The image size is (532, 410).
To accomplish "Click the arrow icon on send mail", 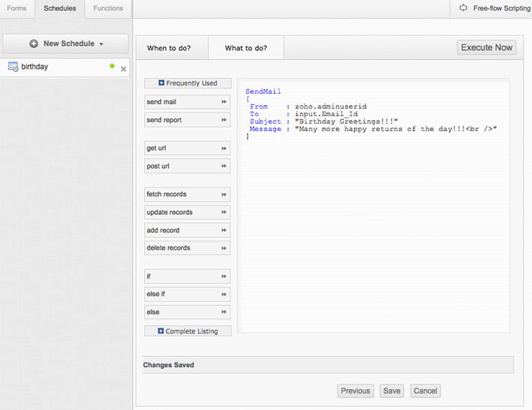I will click(224, 102).
